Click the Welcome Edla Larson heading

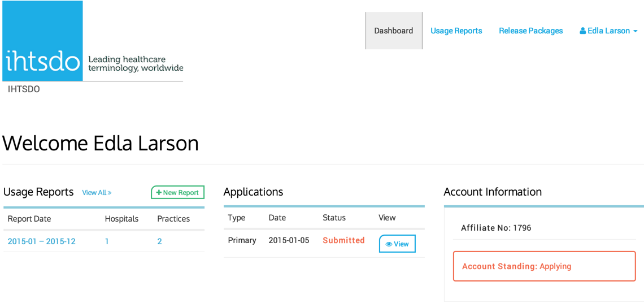[x=101, y=144]
